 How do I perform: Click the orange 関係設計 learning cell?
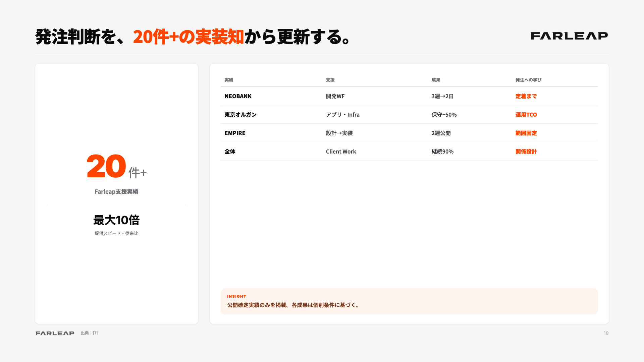[526, 152]
